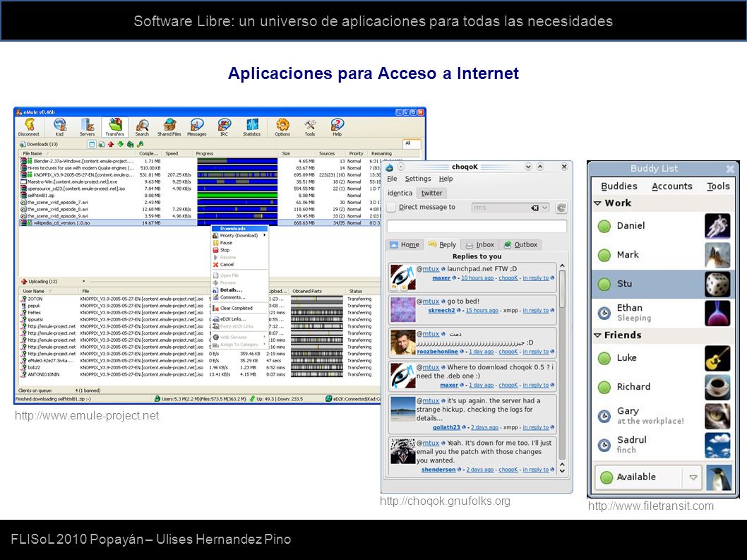Open the Outbox tab in choqoK
747x560 pixels.
click(520, 244)
